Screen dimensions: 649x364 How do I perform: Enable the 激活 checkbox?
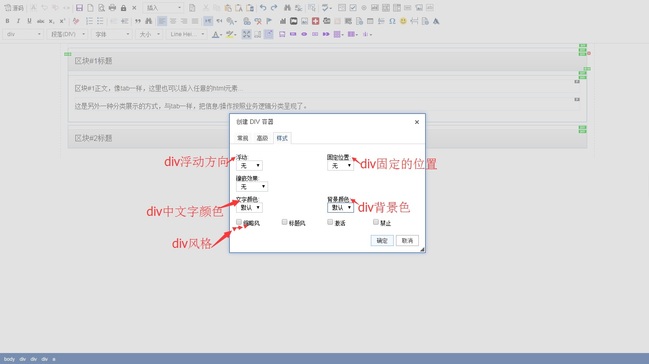point(330,222)
